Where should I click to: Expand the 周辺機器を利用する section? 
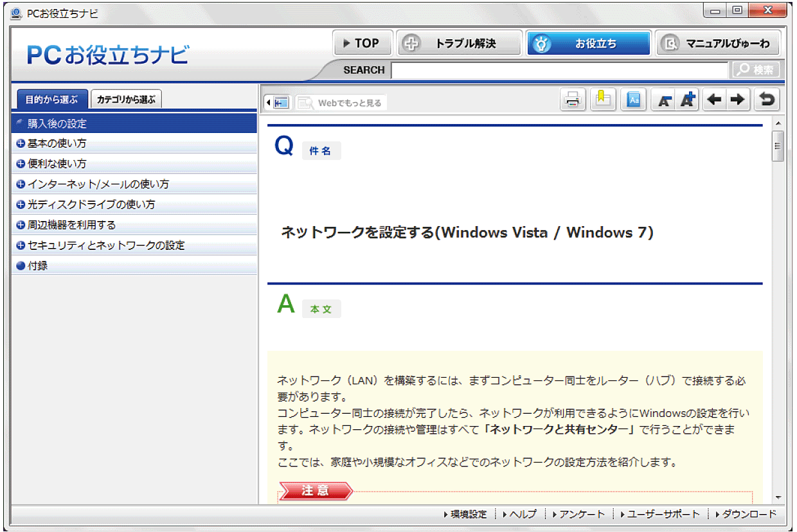(21, 226)
